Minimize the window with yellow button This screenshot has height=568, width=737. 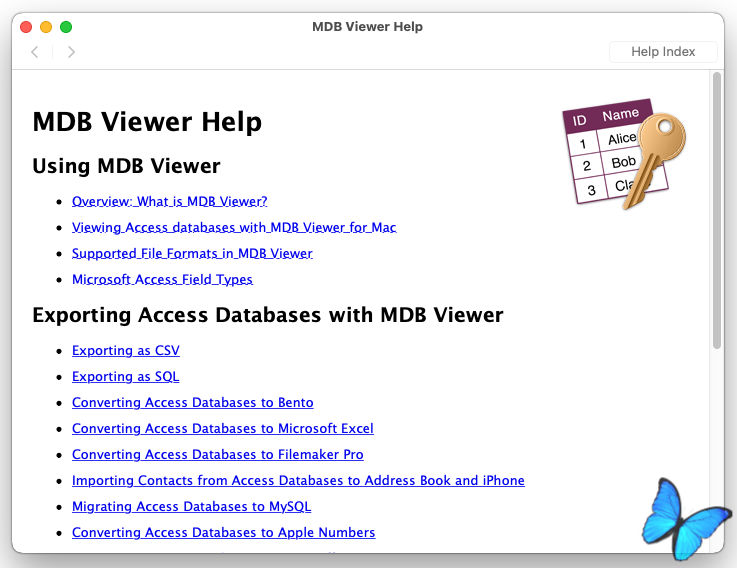click(46, 27)
